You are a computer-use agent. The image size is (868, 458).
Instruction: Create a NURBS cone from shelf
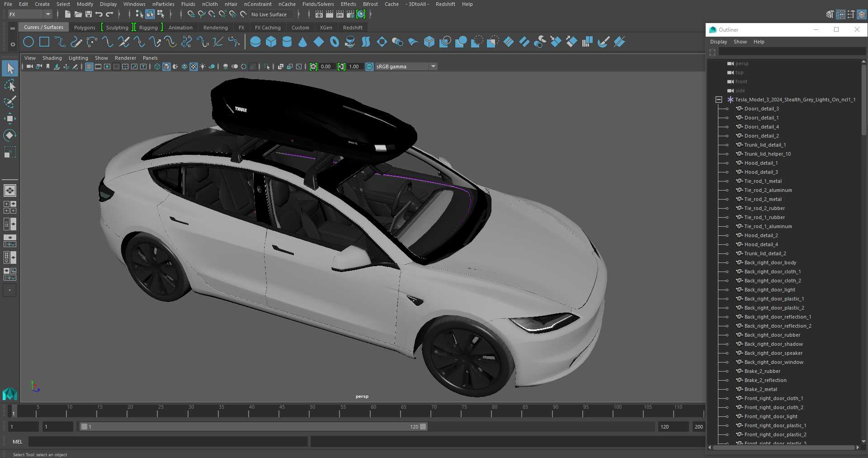coord(303,42)
